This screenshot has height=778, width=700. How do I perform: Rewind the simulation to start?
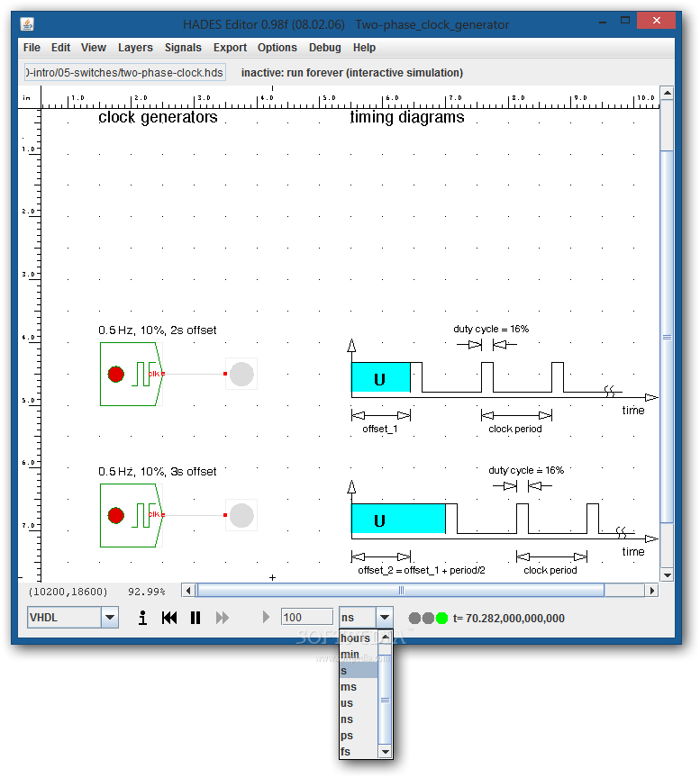tap(169, 618)
